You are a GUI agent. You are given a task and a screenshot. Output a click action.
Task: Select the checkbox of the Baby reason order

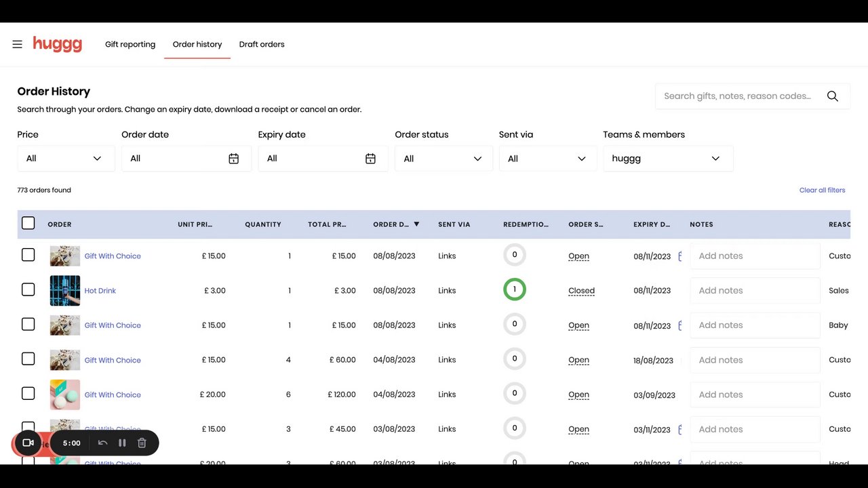28,324
